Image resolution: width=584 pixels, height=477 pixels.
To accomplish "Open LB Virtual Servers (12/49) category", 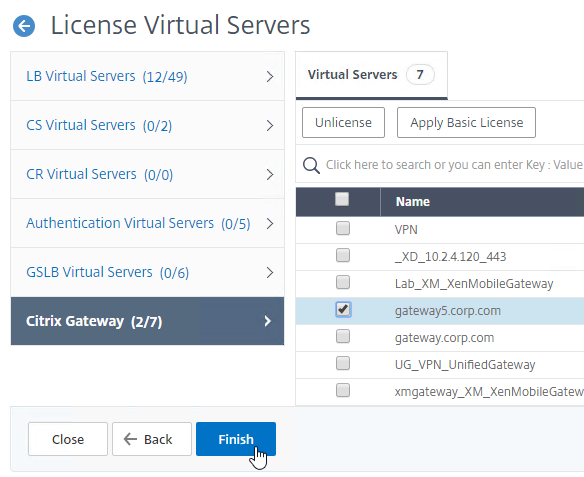I will click(147, 76).
